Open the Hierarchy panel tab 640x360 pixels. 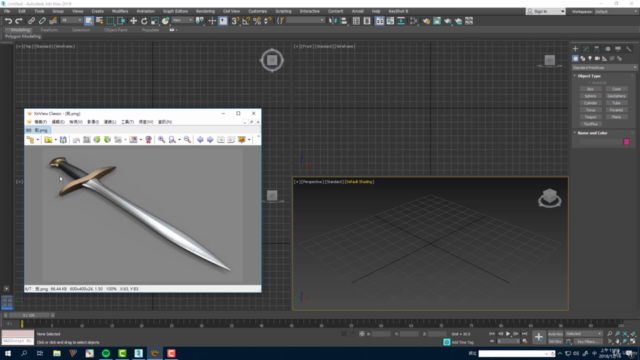pos(597,49)
